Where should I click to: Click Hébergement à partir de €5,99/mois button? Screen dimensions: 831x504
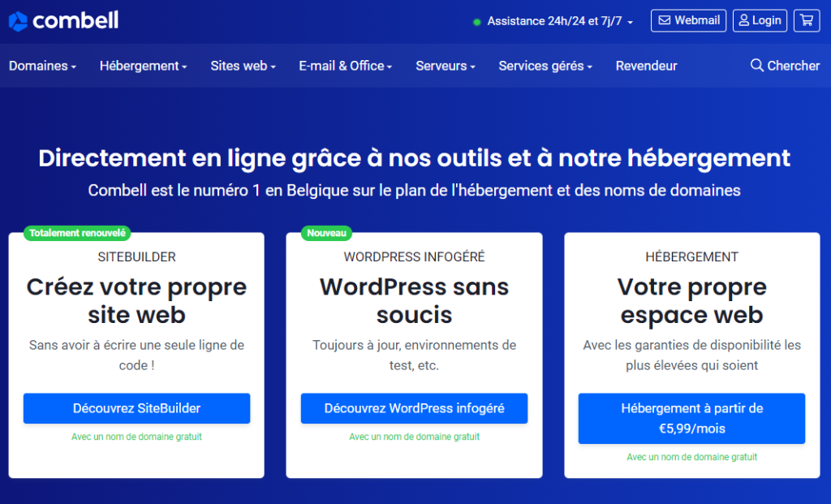691,418
